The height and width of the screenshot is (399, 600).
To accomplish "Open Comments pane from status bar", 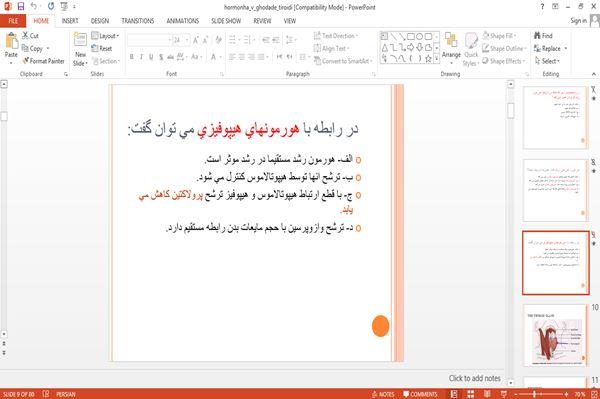I will [420, 394].
